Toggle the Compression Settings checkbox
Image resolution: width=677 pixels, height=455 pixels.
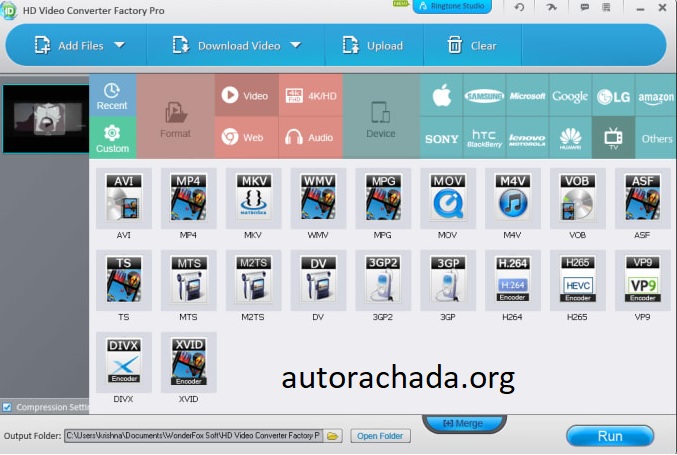7,407
